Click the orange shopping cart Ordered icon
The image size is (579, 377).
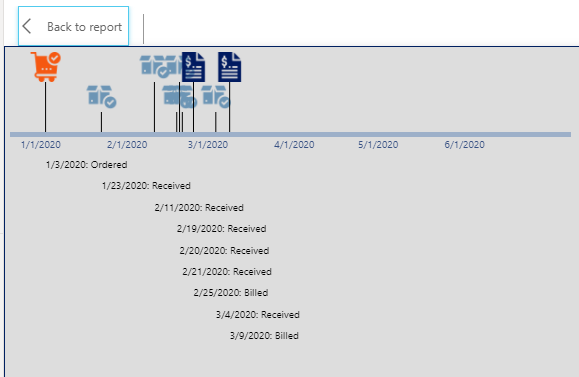[x=46, y=67]
